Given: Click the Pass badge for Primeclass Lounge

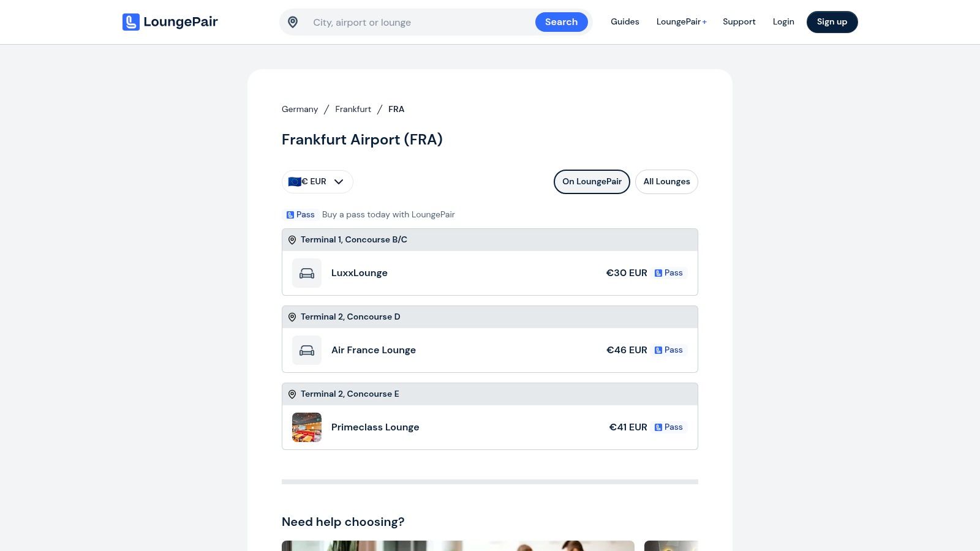Looking at the screenshot, I should point(669,427).
